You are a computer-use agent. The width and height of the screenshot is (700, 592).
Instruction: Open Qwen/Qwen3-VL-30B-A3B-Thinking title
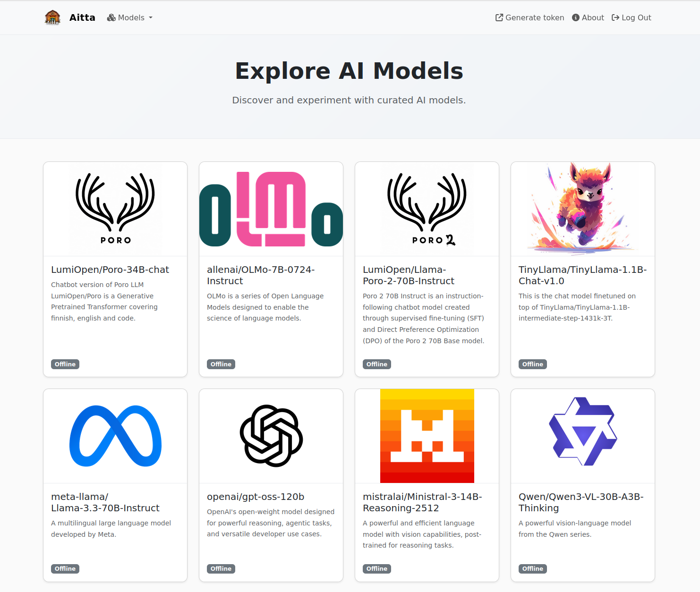pyautogui.click(x=581, y=502)
